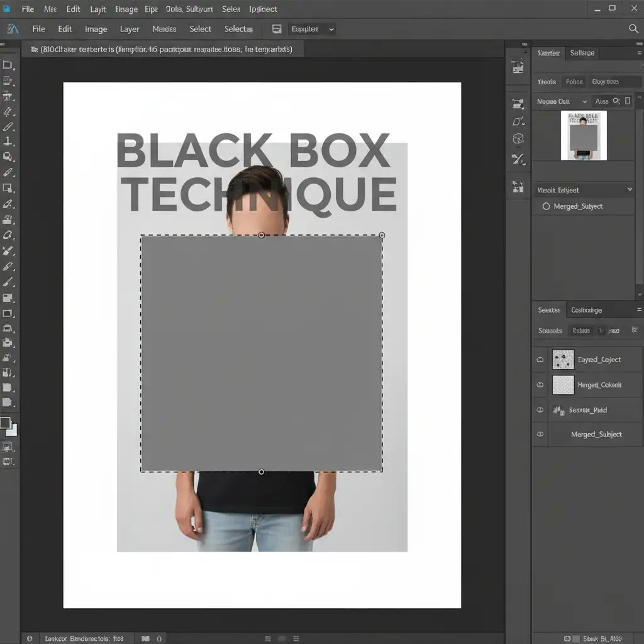Click the percent-style icon in the right icon strip
This screenshot has height=644, width=644.
point(518,159)
